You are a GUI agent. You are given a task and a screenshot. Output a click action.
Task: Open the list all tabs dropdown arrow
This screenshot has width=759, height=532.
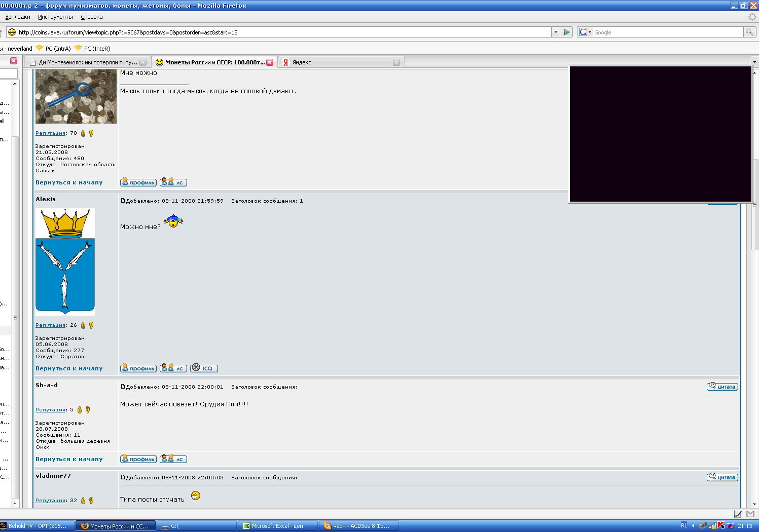(x=754, y=62)
